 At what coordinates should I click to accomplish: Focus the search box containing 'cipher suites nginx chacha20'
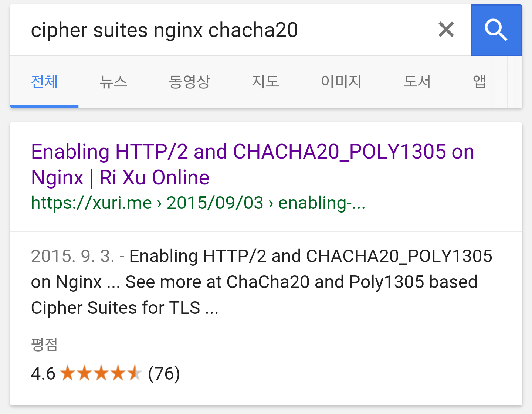click(222, 30)
